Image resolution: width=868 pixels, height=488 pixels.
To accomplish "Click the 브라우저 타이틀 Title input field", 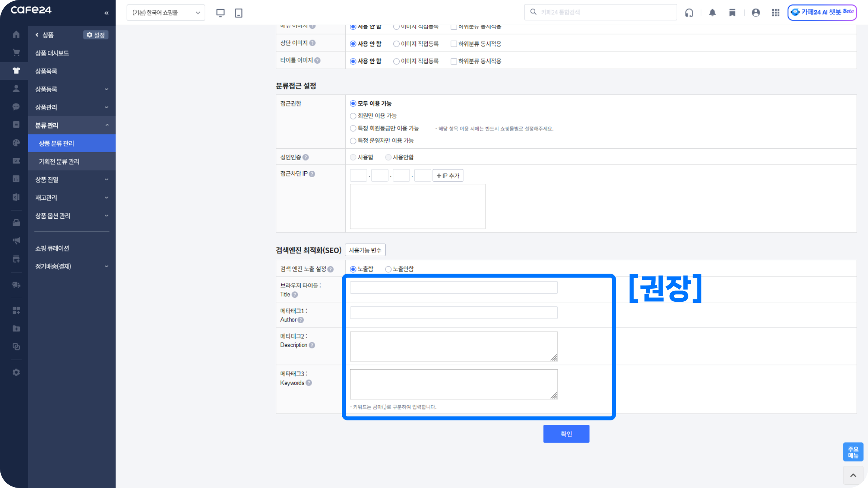I will pyautogui.click(x=453, y=287).
